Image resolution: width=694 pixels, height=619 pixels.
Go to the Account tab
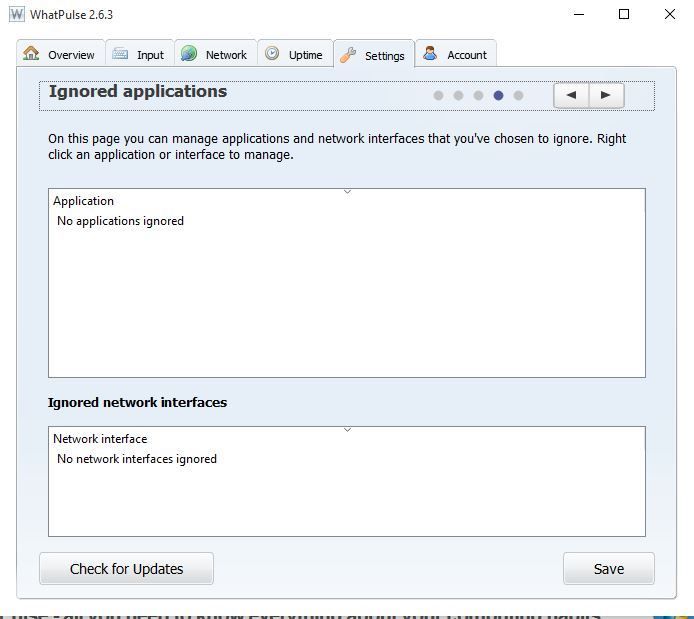456,54
